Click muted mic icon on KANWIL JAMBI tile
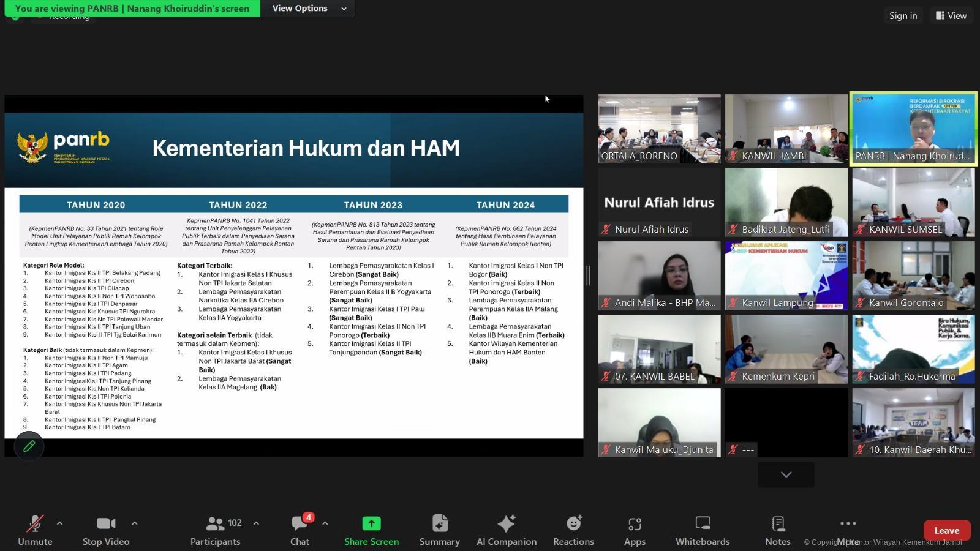The height and width of the screenshot is (551, 980). (733, 156)
